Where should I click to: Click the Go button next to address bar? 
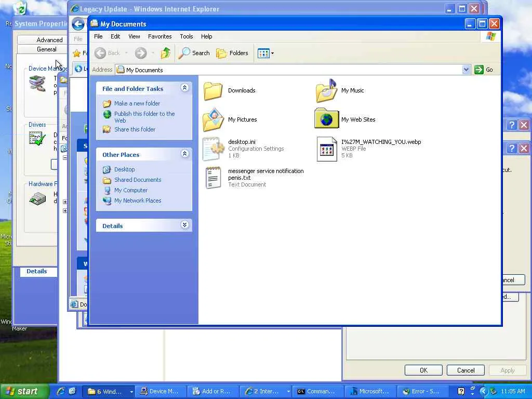click(x=484, y=70)
